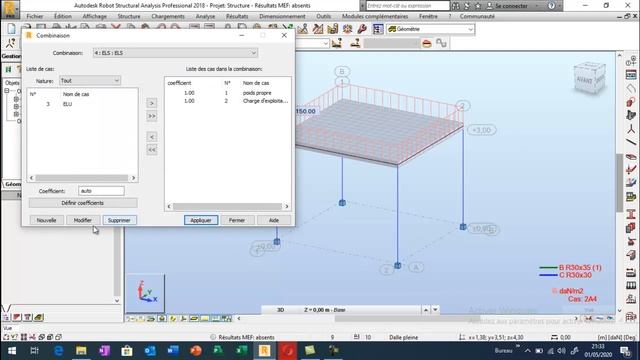
Task: Click the view cube labeled AVANT
Action: tap(589, 79)
